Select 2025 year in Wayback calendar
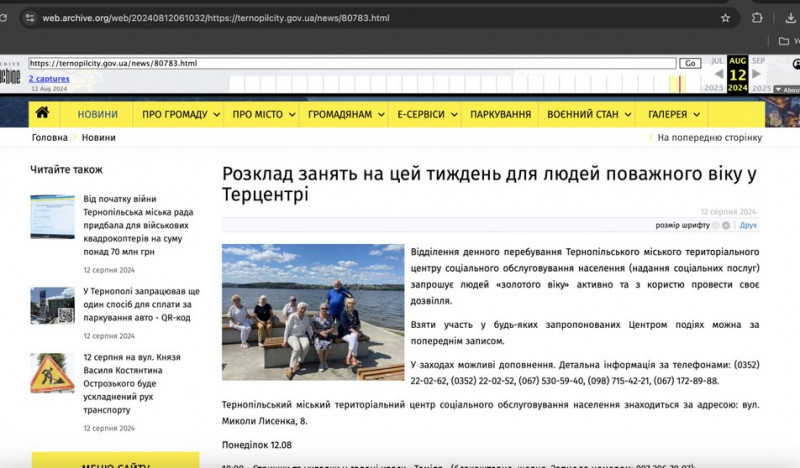 click(x=761, y=88)
